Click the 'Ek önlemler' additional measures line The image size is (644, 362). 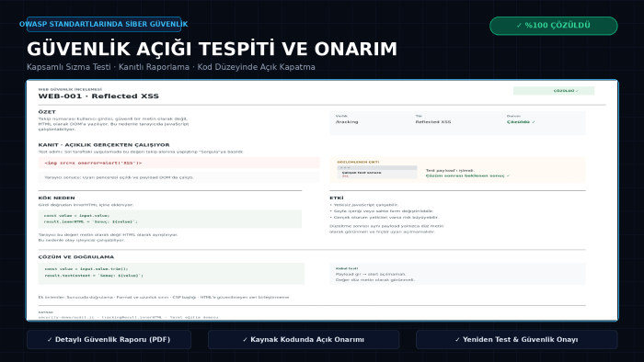[x=164, y=297]
